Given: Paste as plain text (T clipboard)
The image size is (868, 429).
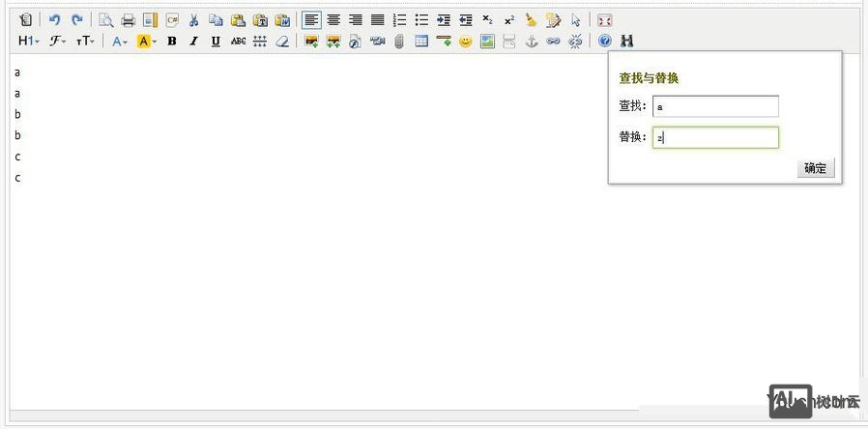Looking at the screenshot, I should tap(260, 20).
